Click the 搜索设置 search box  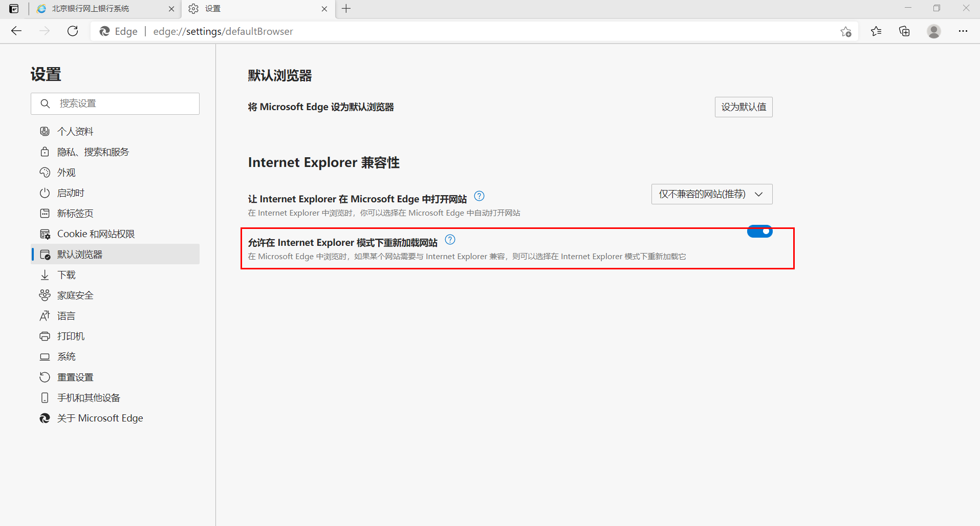115,103
